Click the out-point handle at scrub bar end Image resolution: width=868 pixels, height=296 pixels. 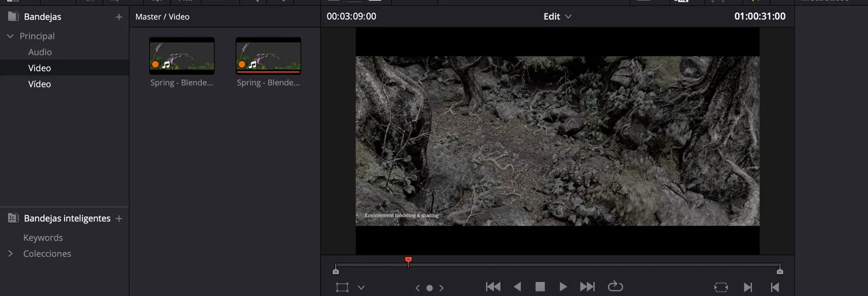780,270
